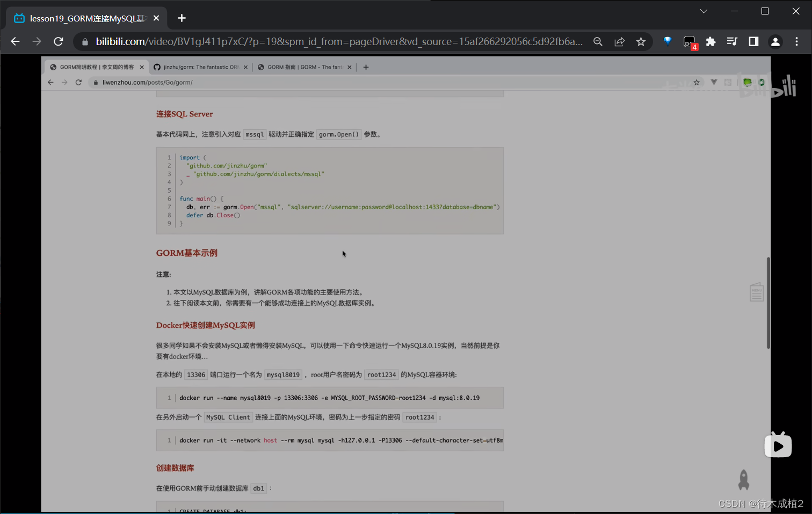Click the 连接SQL Server heading

coord(184,114)
